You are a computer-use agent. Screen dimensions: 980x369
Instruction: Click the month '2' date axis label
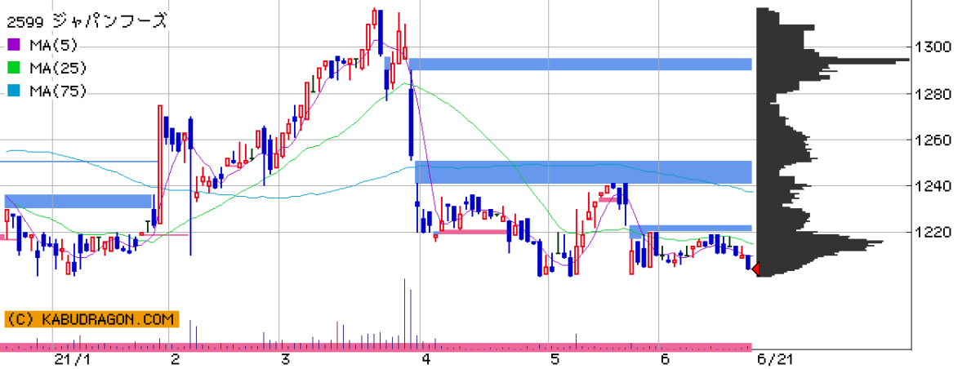pyautogui.click(x=175, y=359)
